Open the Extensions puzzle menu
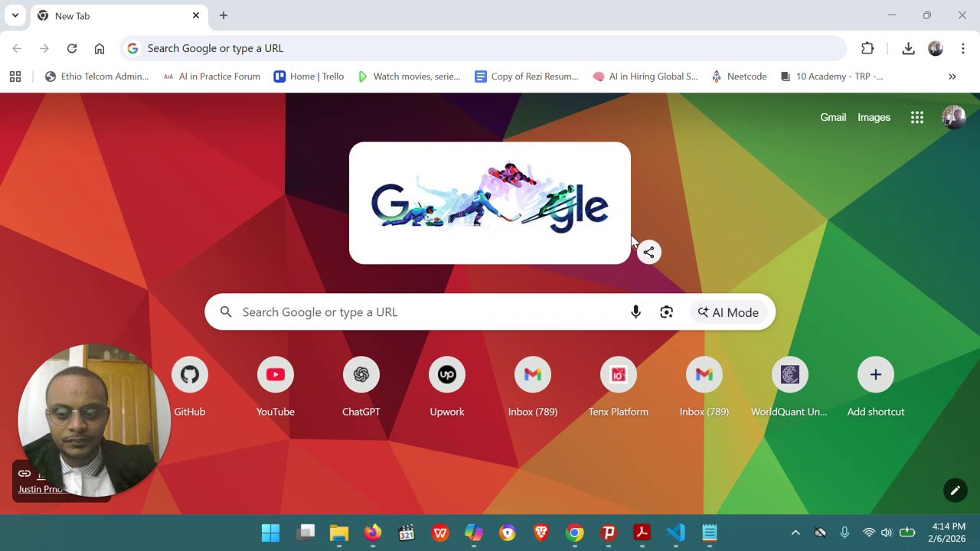Viewport: 980px width, 551px height. pos(867,48)
